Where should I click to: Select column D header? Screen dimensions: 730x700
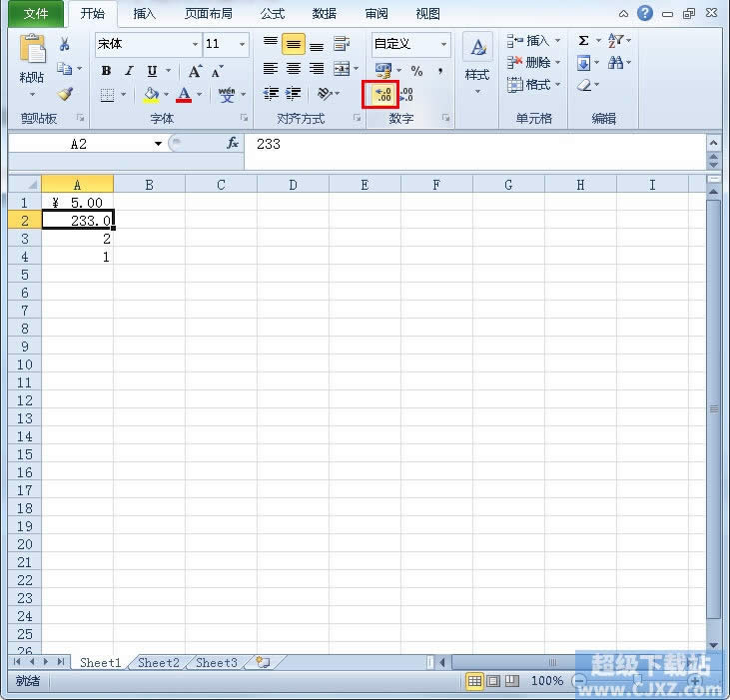point(293,185)
